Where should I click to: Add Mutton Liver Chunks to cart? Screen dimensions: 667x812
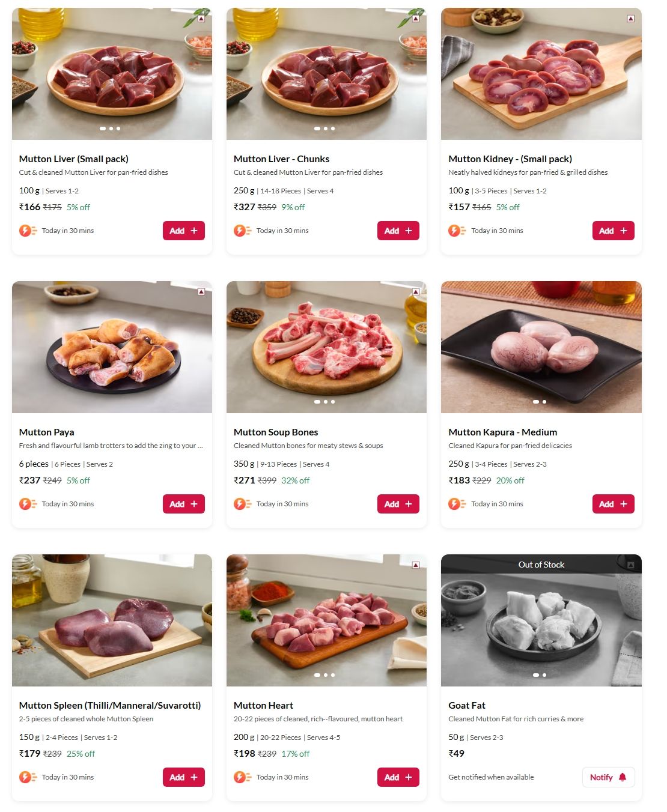[398, 231]
